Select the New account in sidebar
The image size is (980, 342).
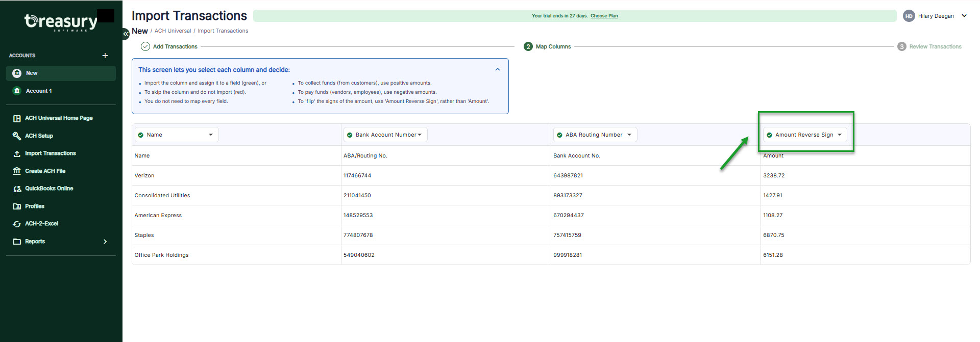point(61,73)
